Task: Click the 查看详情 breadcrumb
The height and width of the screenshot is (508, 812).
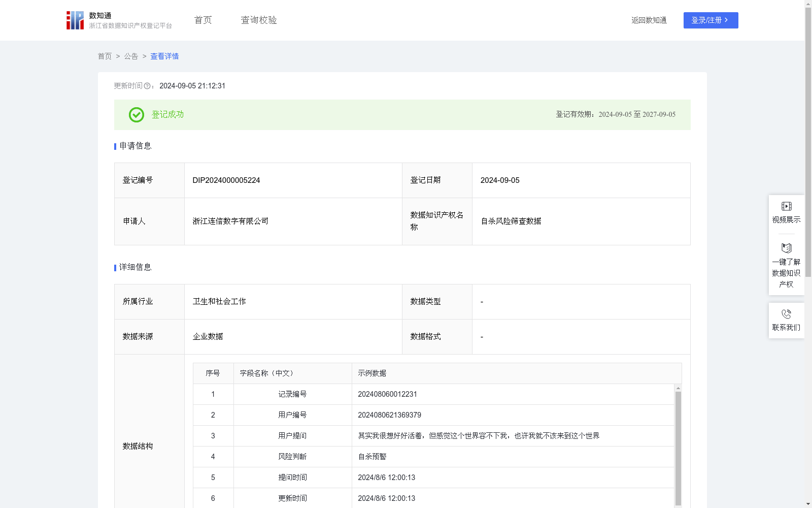Action: point(164,56)
